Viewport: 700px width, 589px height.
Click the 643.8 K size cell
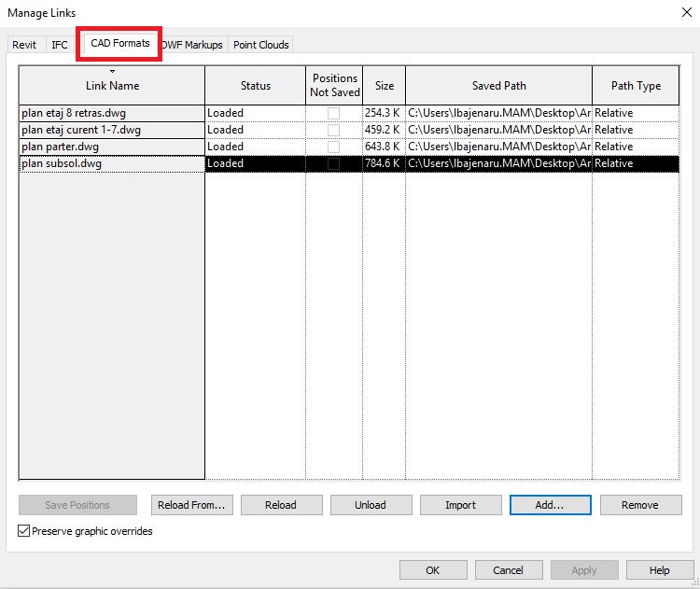tap(384, 147)
